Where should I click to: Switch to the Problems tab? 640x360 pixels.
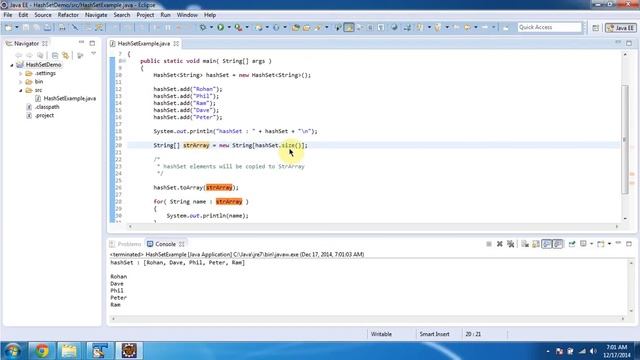(x=125, y=244)
